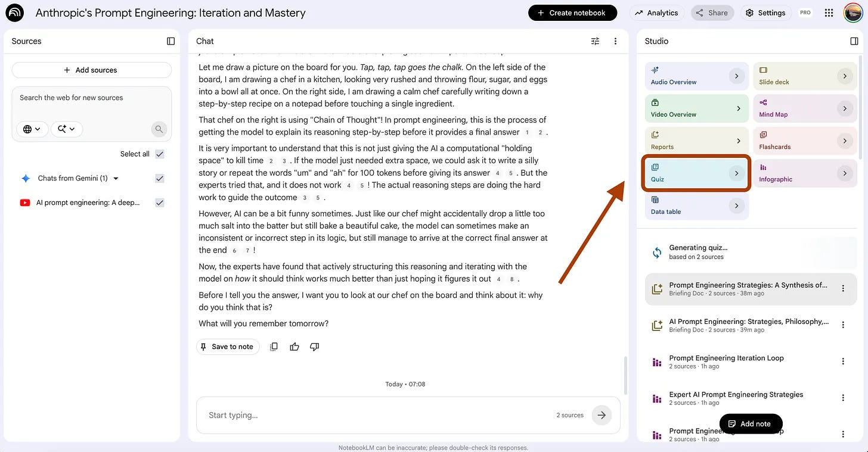The image size is (868, 452).
Task: Open options for Prompt Engineering Strategies doc
Action: 843,288
